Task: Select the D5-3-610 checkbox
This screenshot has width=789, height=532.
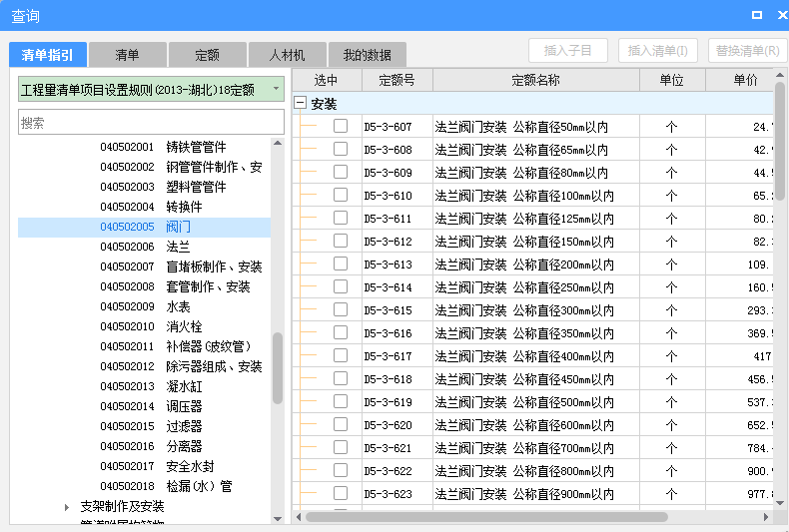Action: click(x=341, y=195)
